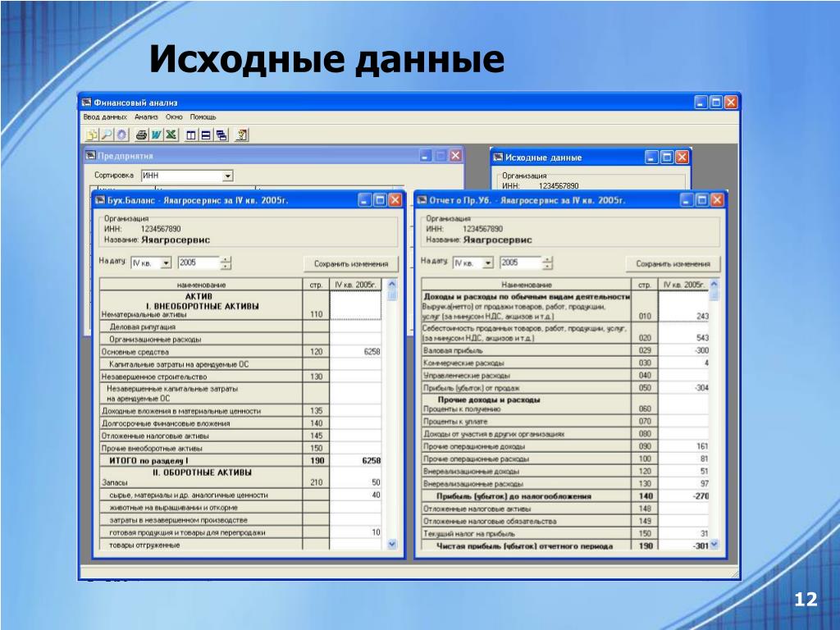
Task: Open help via the question mark toolbar icon
Action: click(241, 135)
